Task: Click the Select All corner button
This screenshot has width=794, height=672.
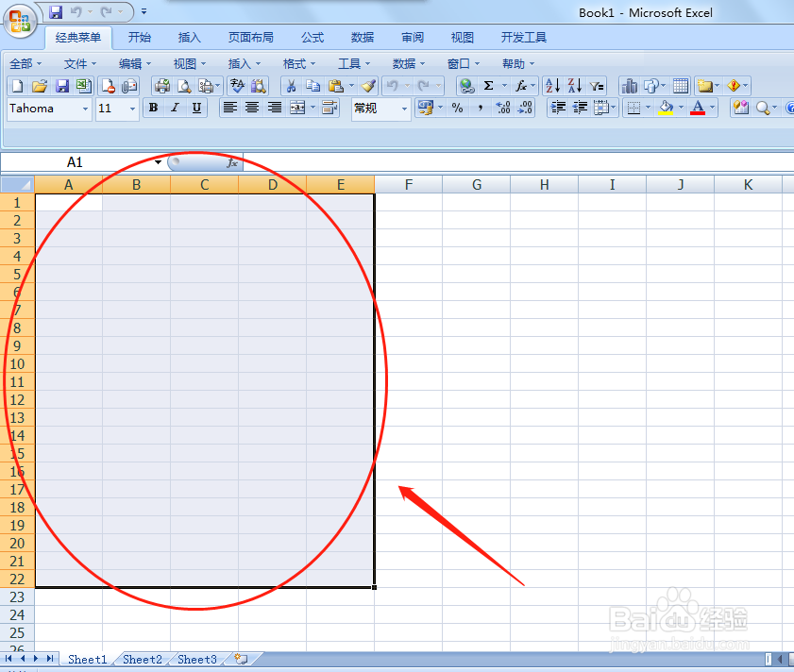Action: pos(17,184)
